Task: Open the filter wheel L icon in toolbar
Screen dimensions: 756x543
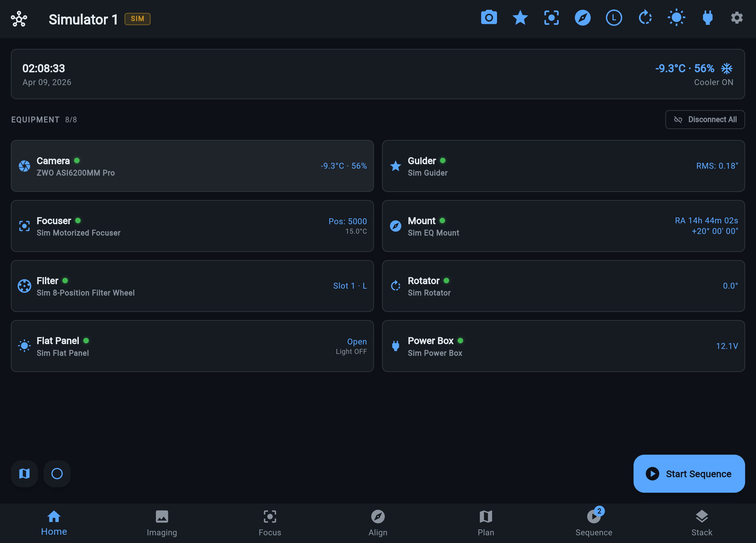Action: tap(614, 18)
